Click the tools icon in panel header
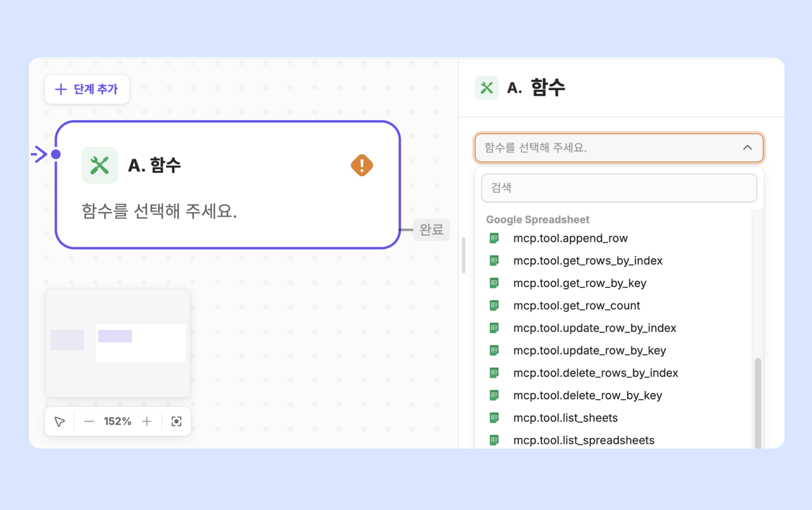Viewport: 812px width, 510px height. click(x=487, y=88)
